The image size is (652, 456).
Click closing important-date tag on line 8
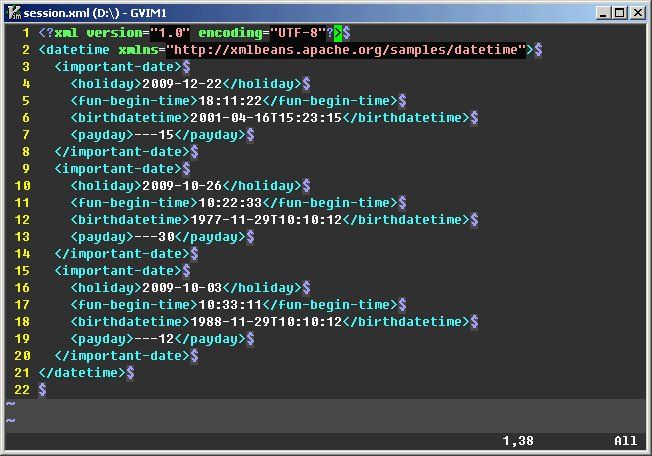(122, 152)
